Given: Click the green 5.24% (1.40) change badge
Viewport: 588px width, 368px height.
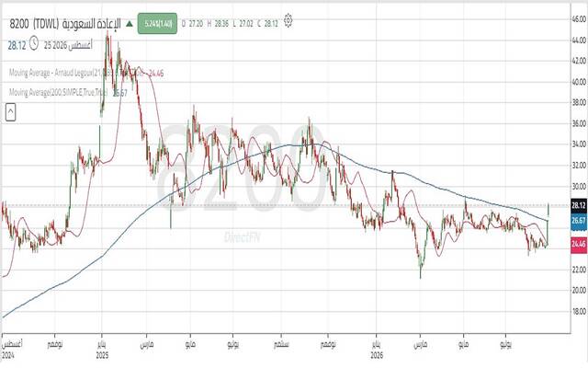Looking at the screenshot, I should click(x=157, y=24).
